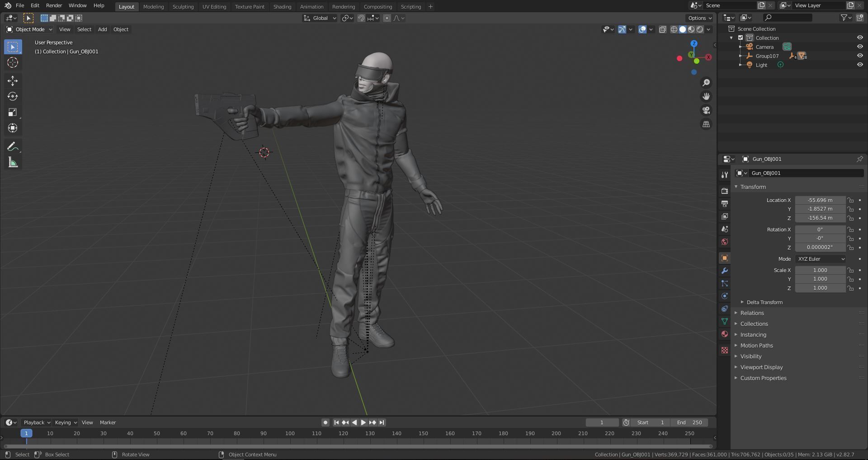This screenshot has height=460, width=868.
Task: Switch to the Sculpting workspace tab
Action: pos(183,7)
